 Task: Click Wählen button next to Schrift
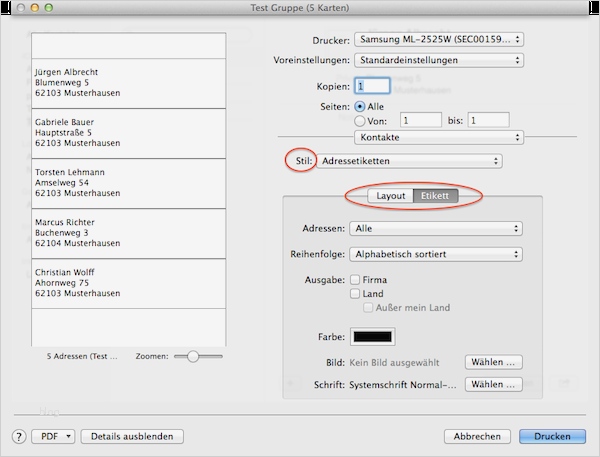coord(494,384)
